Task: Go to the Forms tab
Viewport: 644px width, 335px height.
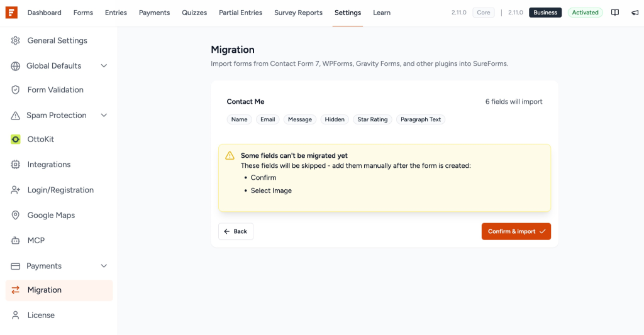Action: point(83,13)
